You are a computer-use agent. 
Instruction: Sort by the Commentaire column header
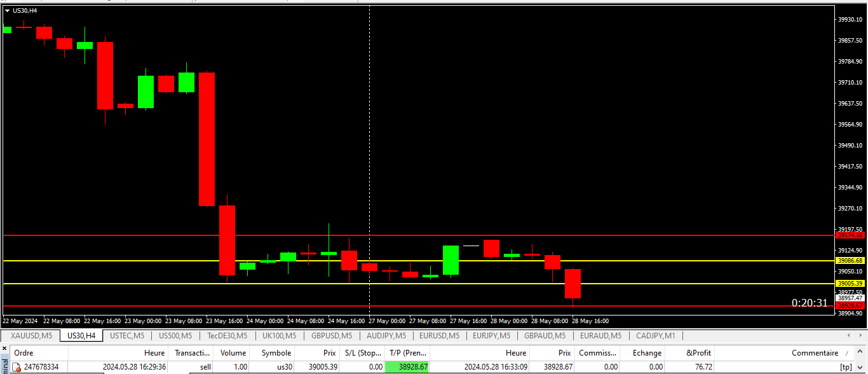coord(815,352)
